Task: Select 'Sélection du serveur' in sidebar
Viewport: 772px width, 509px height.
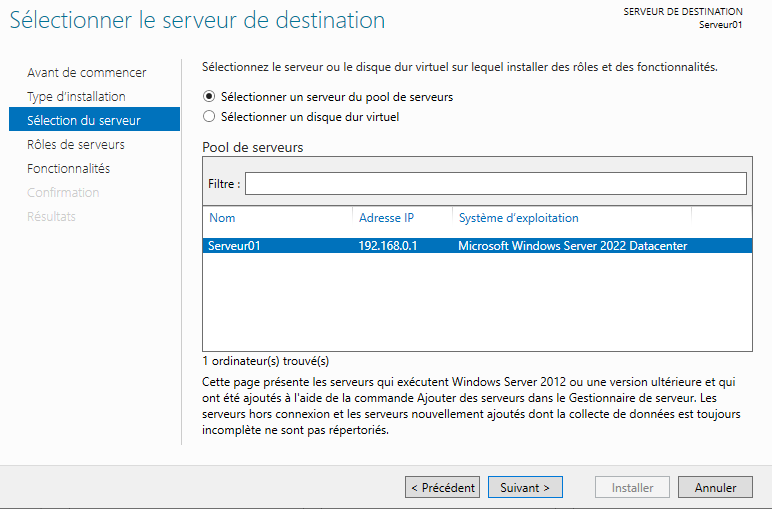Action: point(84,121)
